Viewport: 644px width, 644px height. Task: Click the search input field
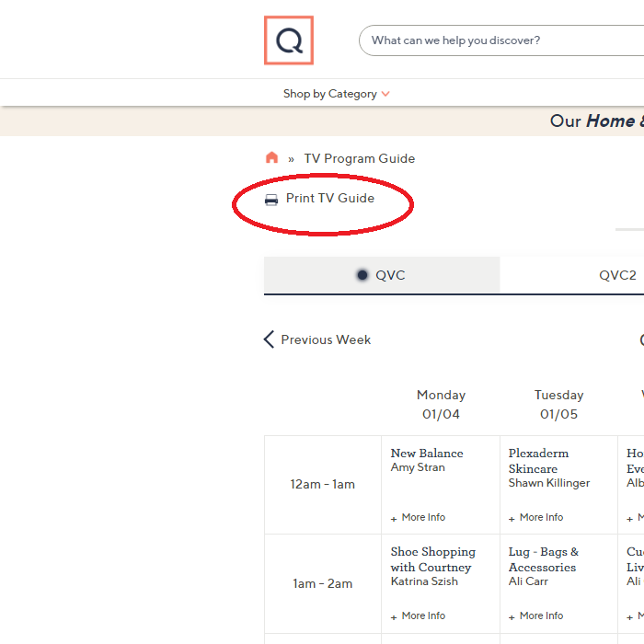click(x=497, y=40)
